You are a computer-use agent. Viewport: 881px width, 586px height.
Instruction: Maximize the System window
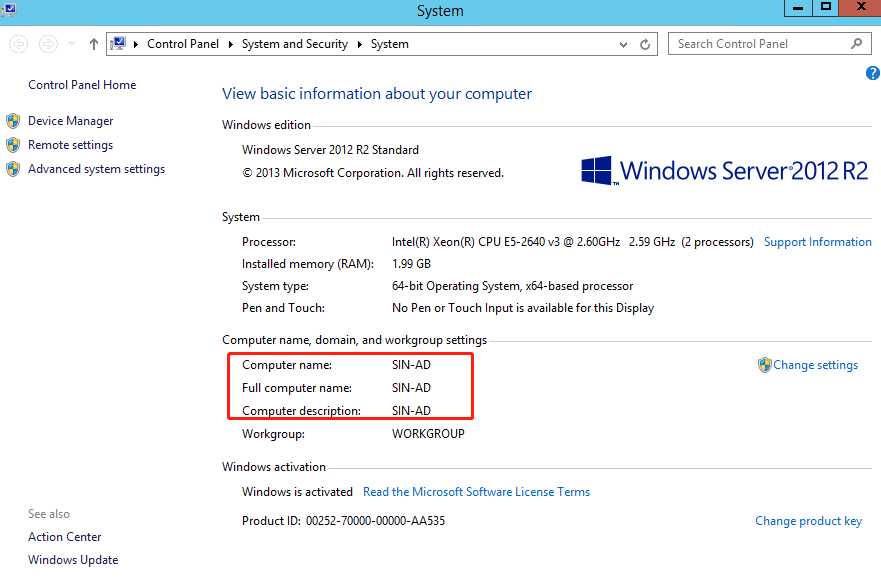826,8
